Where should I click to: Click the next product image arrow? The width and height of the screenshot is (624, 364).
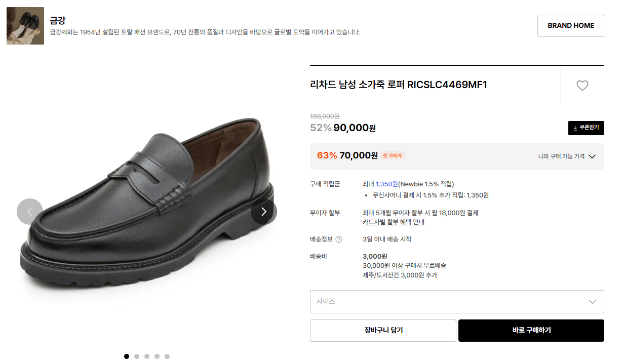point(263,212)
